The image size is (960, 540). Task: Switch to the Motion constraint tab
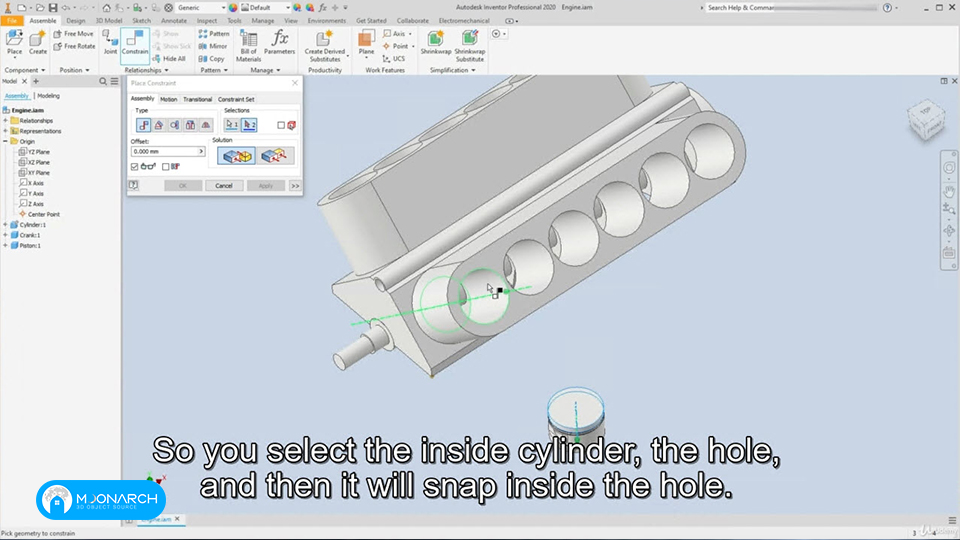tap(168, 99)
